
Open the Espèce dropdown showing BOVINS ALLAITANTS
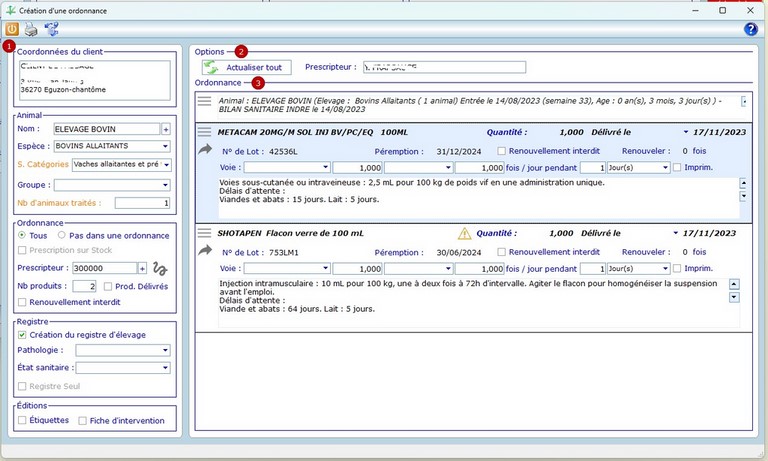click(x=166, y=146)
